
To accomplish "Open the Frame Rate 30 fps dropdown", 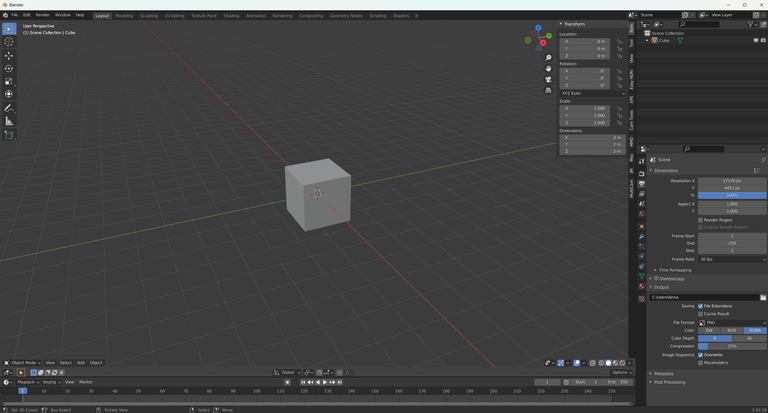I will click(x=732, y=259).
